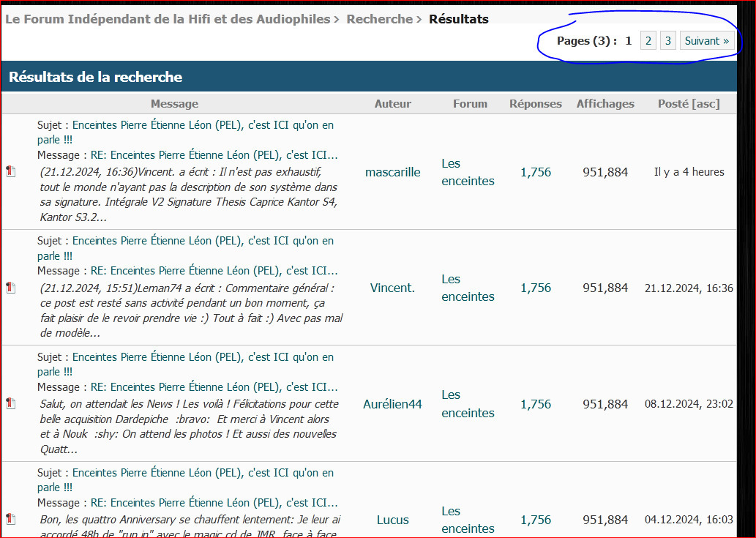Click the post icon beside mascarille's message
This screenshot has height=538, width=756.
click(x=11, y=171)
